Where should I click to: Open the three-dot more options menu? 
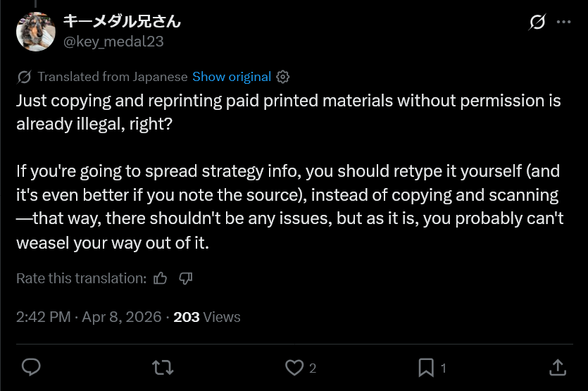pyautogui.click(x=563, y=22)
